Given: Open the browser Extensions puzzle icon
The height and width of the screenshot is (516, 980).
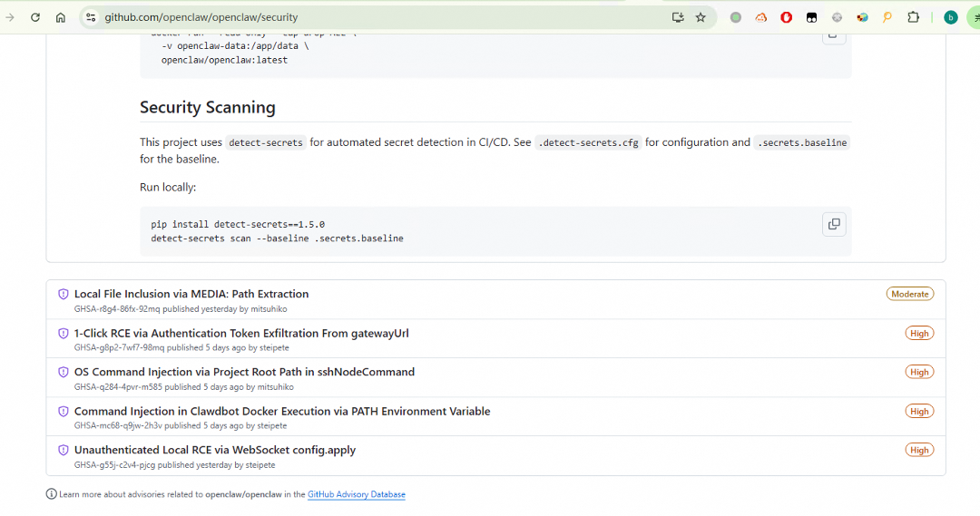Looking at the screenshot, I should pos(914,17).
